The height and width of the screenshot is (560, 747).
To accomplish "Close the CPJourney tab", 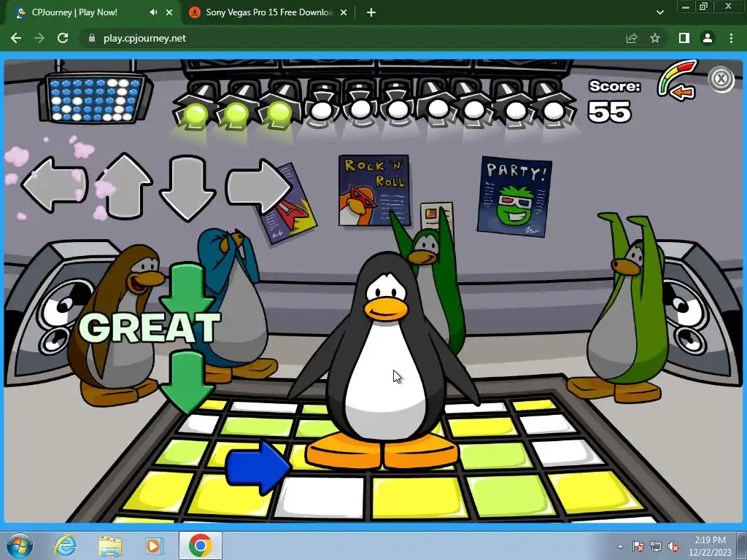I will (169, 12).
